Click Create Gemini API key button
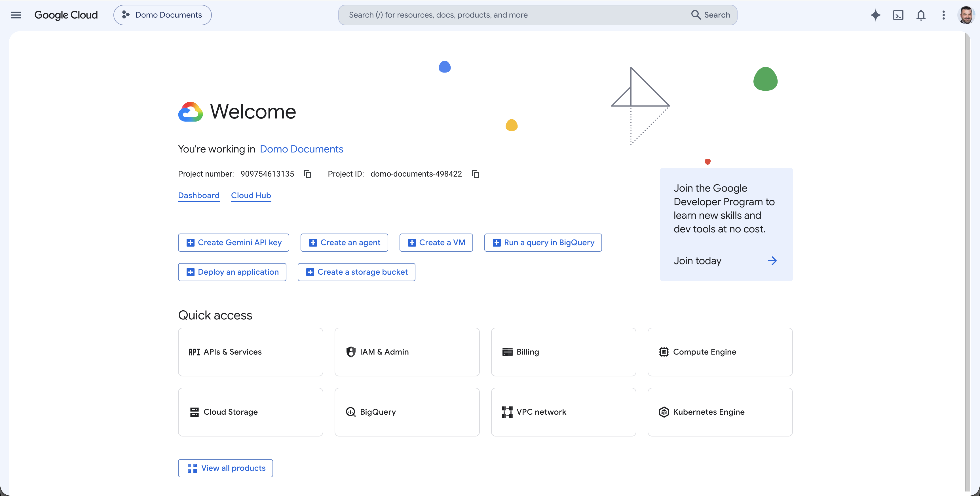The height and width of the screenshot is (496, 980). 234,242
